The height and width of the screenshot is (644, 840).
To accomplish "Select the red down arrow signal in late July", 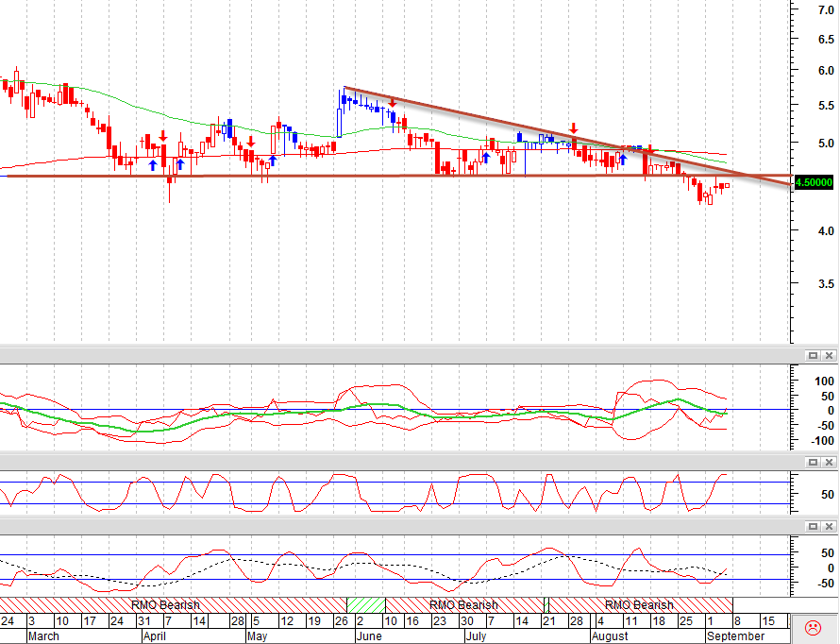I will pyautogui.click(x=574, y=128).
